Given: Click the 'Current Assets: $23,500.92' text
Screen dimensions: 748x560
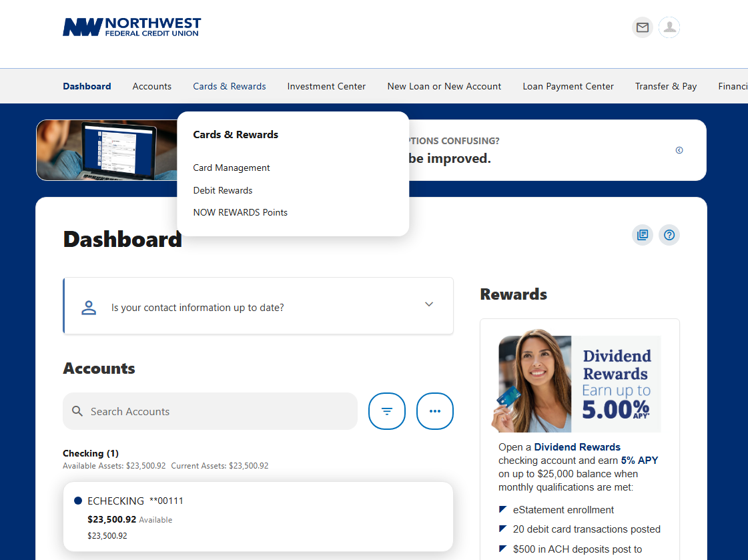Looking at the screenshot, I should point(220,465).
